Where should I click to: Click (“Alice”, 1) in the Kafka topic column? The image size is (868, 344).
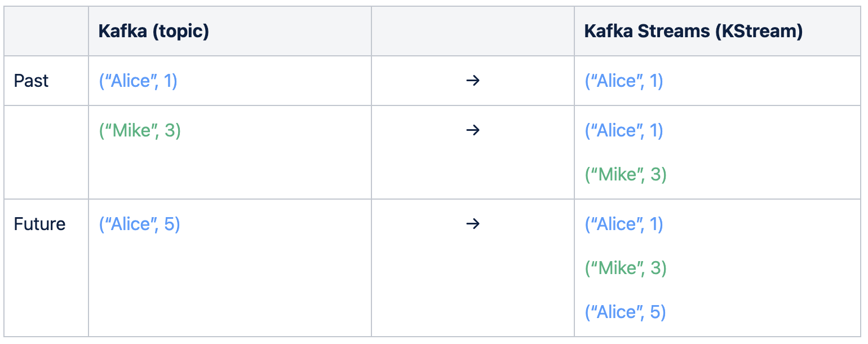coord(138,81)
